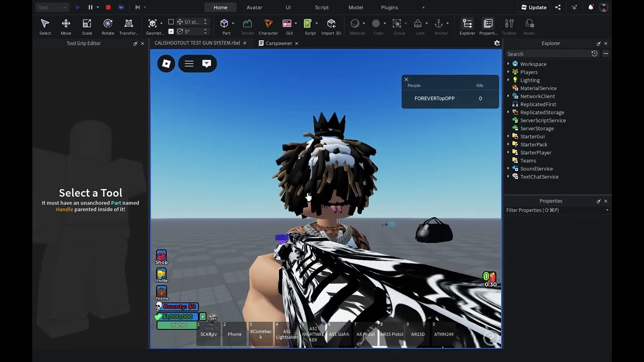Screen dimensions: 644x362
Task: Open the in-game chat bubble icon
Action: pyautogui.click(x=206, y=63)
